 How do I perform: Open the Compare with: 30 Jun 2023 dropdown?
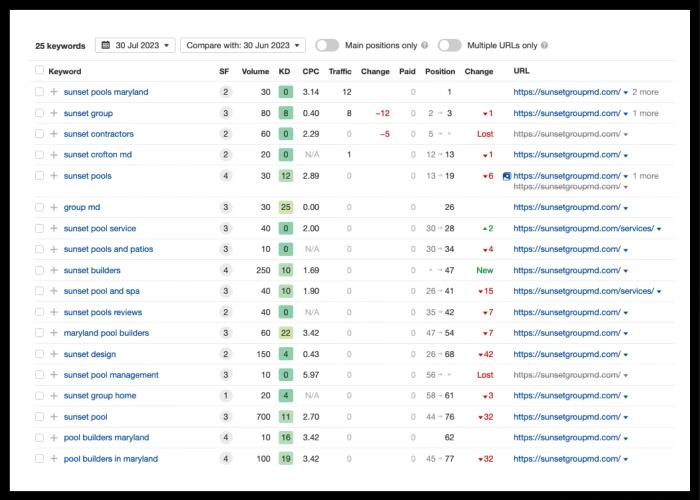click(243, 45)
